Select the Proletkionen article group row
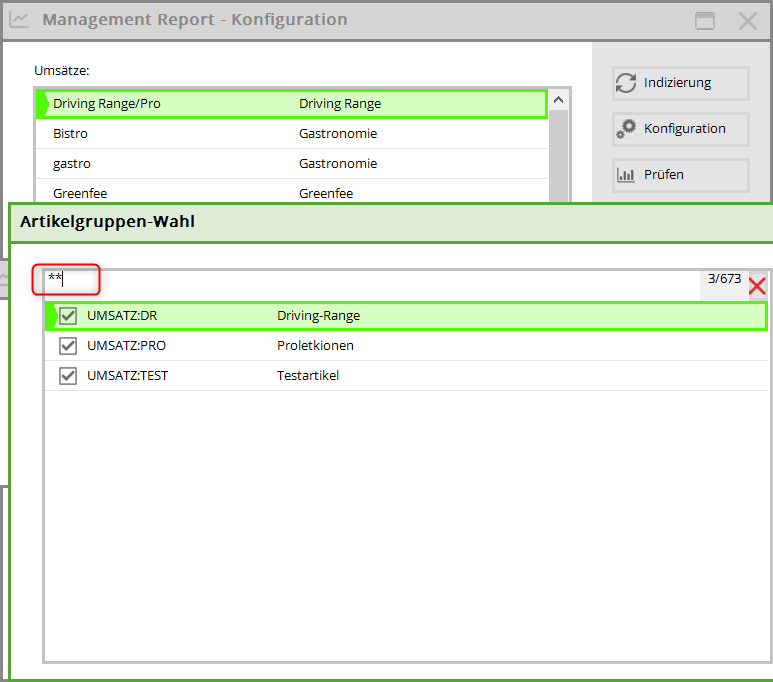Image resolution: width=773 pixels, height=682 pixels. click(400, 346)
